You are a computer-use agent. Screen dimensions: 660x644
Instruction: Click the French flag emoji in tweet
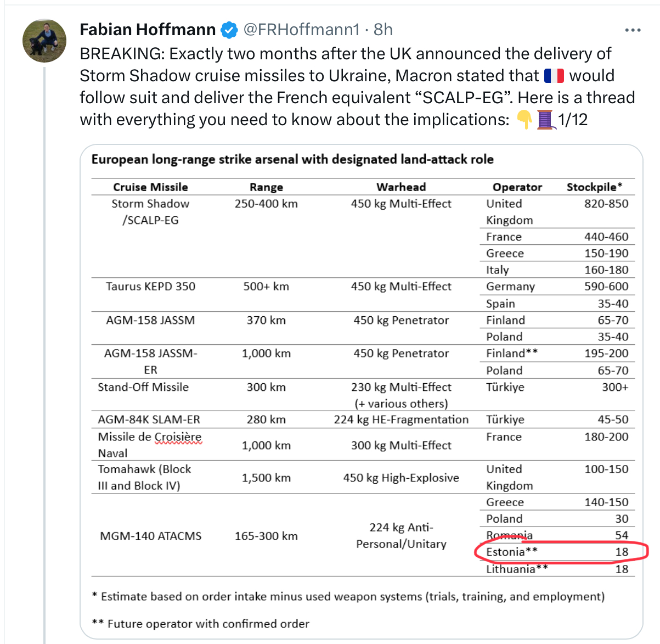(x=554, y=76)
